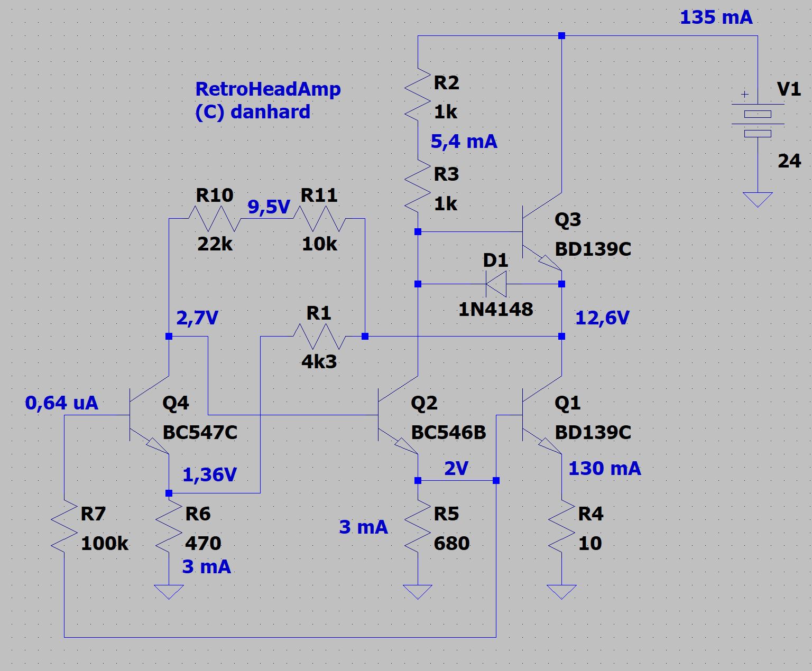Image resolution: width=812 pixels, height=671 pixels.
Task: Click the R11 10k resistor symbol
Action: (319, 218)
